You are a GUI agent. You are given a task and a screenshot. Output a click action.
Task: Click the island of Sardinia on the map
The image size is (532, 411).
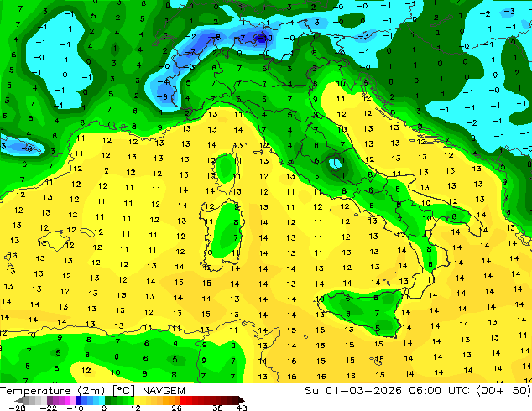pyautogui.click(x=222, y=234)
